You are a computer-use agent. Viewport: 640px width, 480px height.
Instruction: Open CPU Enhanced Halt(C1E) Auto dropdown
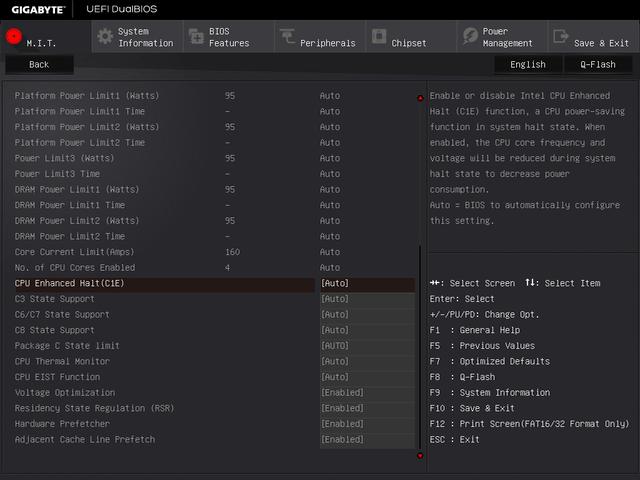366,283
